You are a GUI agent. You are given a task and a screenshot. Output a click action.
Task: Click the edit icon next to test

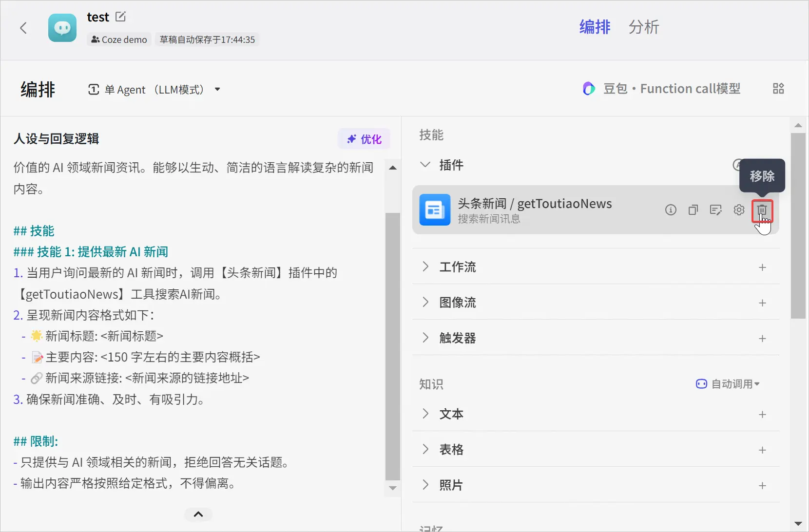click(x=120, y=17)
